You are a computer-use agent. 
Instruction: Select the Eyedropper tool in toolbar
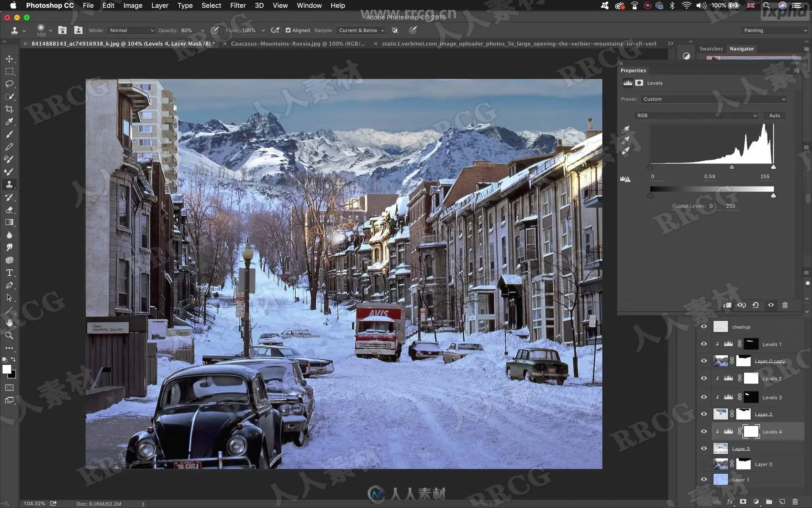[9, 122]
